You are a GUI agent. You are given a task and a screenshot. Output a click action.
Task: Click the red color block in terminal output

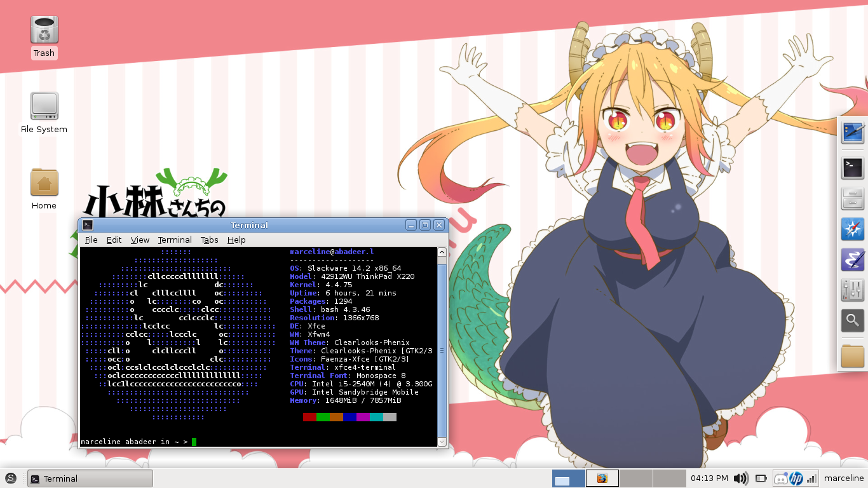tap(309, 417)
